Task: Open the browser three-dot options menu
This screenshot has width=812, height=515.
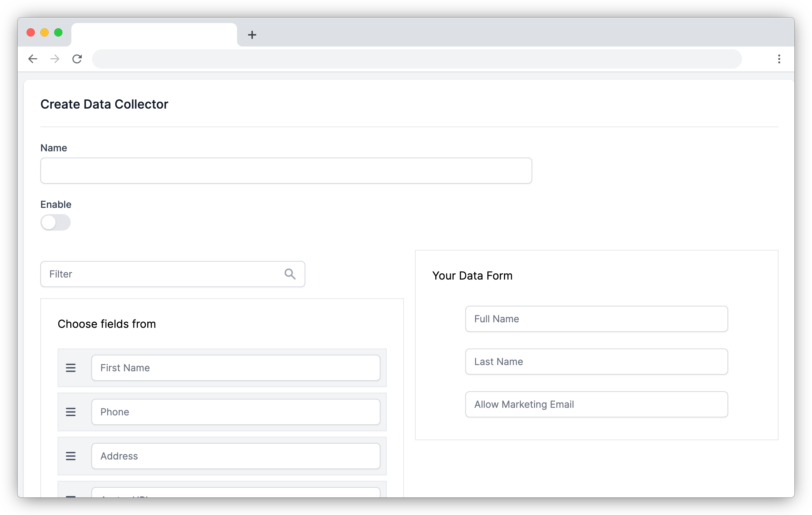Action: [x=779, y=59]
